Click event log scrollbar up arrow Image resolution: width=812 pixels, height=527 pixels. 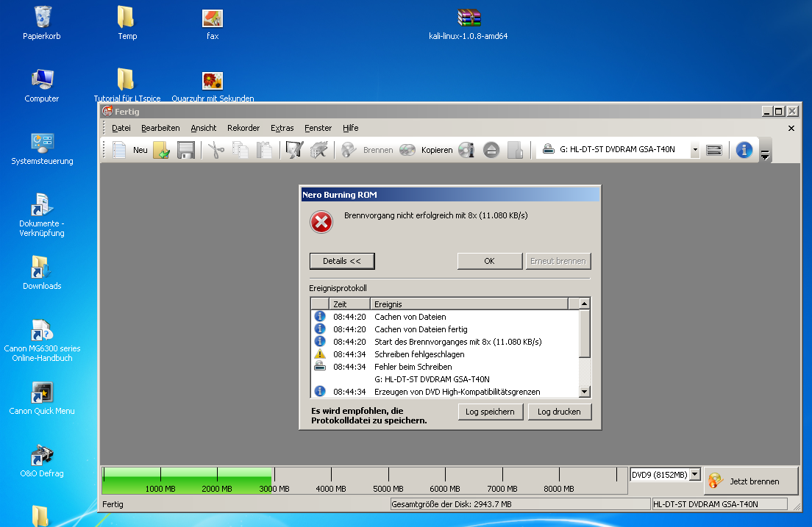(x=584, y=304)
